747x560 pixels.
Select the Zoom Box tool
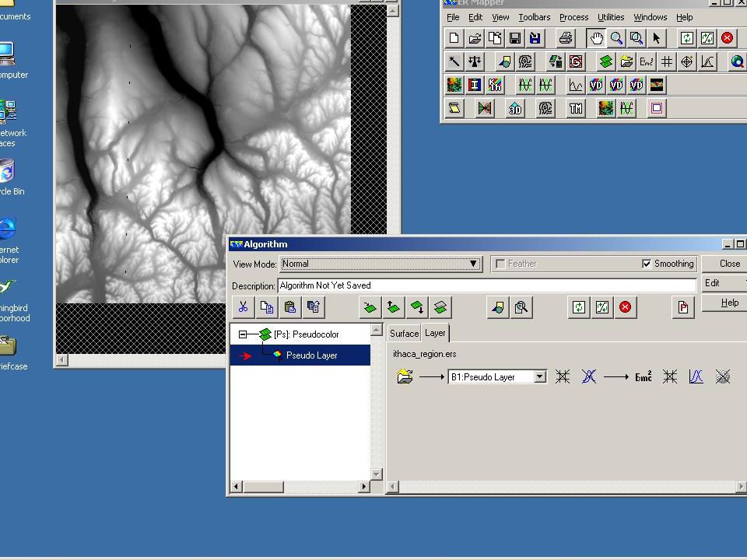point(637,38)
